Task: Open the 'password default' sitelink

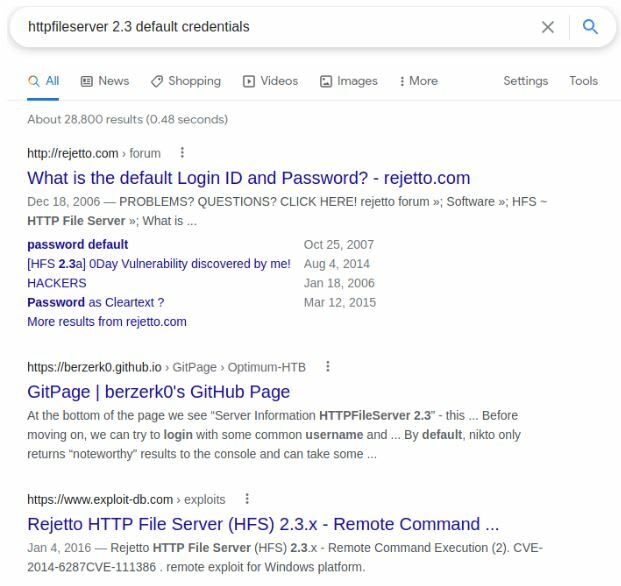Action: pos(78,245)
